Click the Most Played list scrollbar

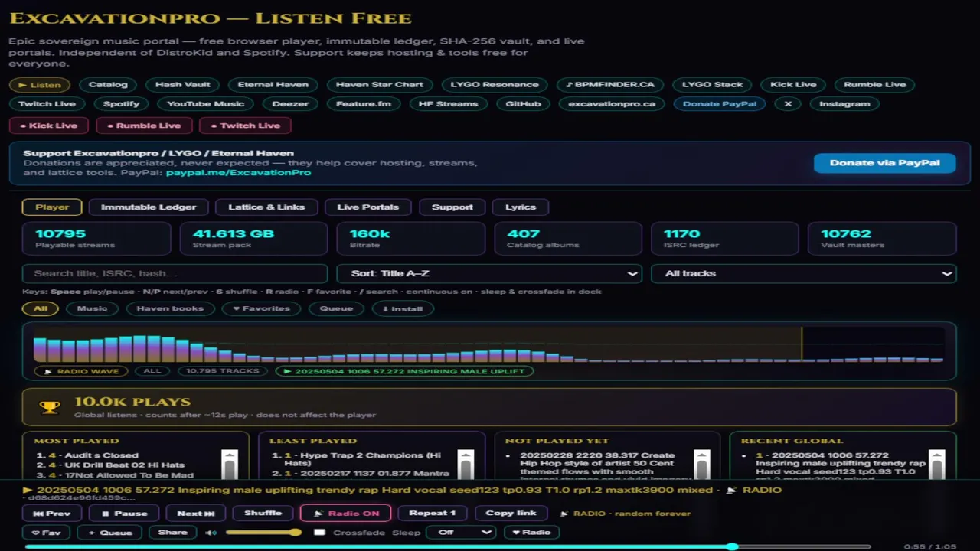point(229,465)
